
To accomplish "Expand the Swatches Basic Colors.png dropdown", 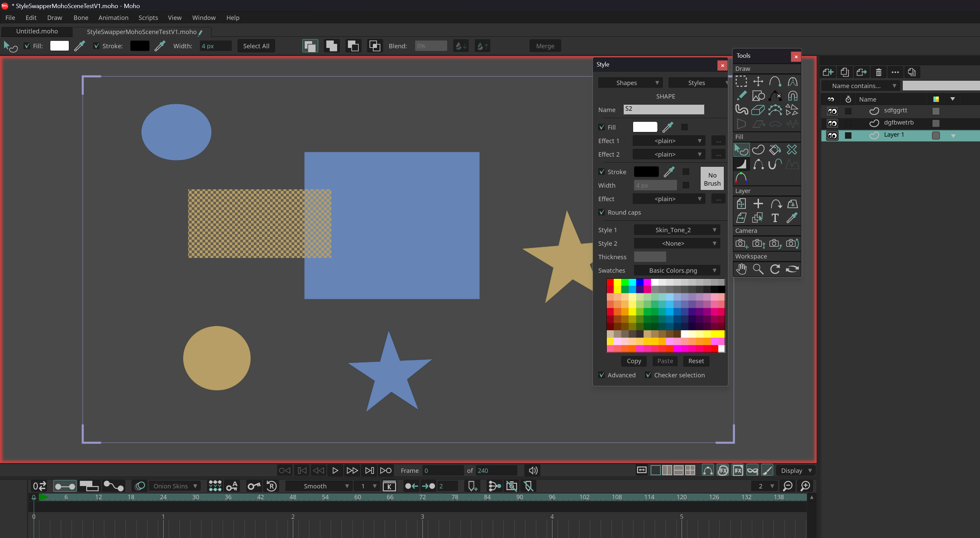I will click(x=677, y=271).
